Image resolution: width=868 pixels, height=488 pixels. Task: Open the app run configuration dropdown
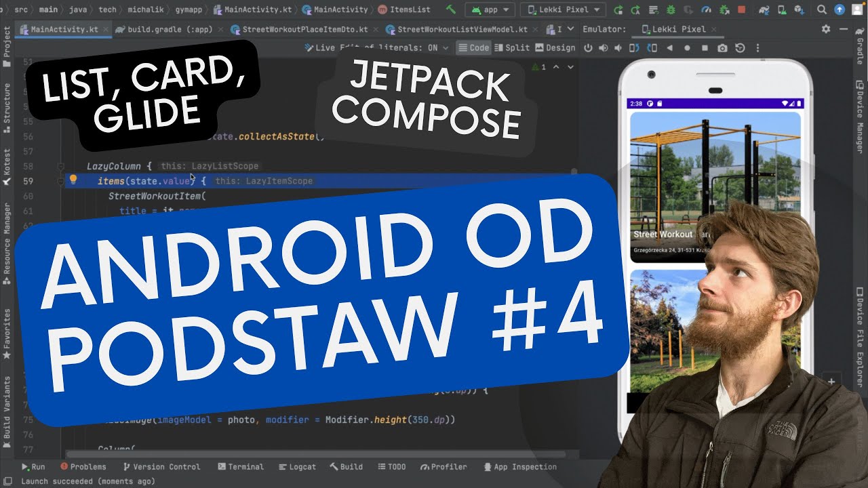coord(491,9)
